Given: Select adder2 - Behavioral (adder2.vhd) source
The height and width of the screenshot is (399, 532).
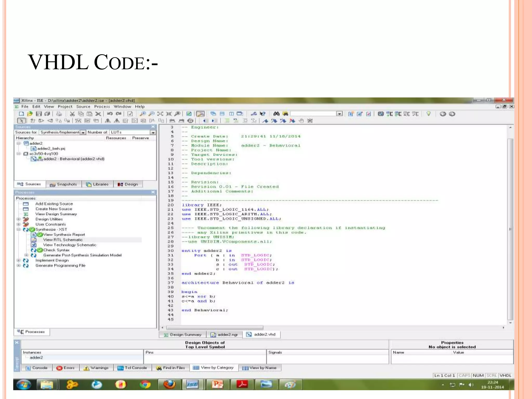Looking at the screenshot, I should (74, 159).
